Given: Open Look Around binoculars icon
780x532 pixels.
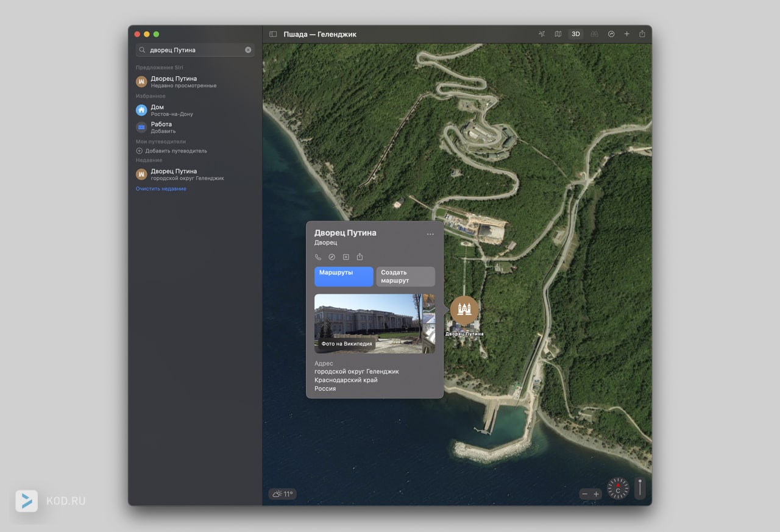Looking at the screenshot, I should pyautogui.click(x=595, y=34).
